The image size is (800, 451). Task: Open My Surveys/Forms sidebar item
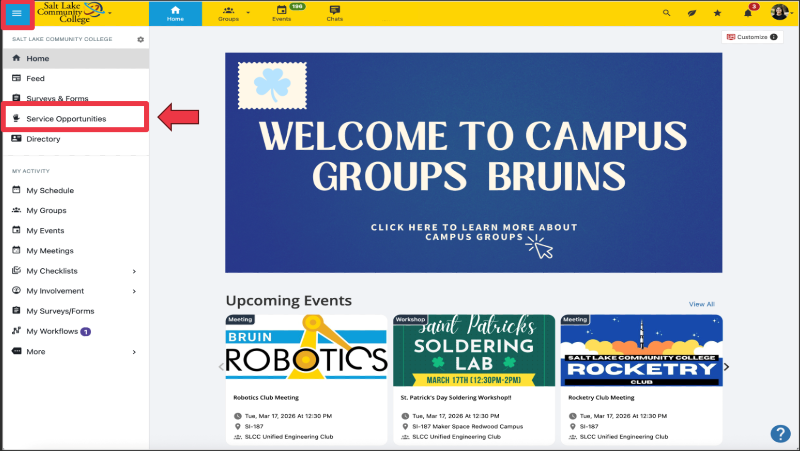click(76, 311)
